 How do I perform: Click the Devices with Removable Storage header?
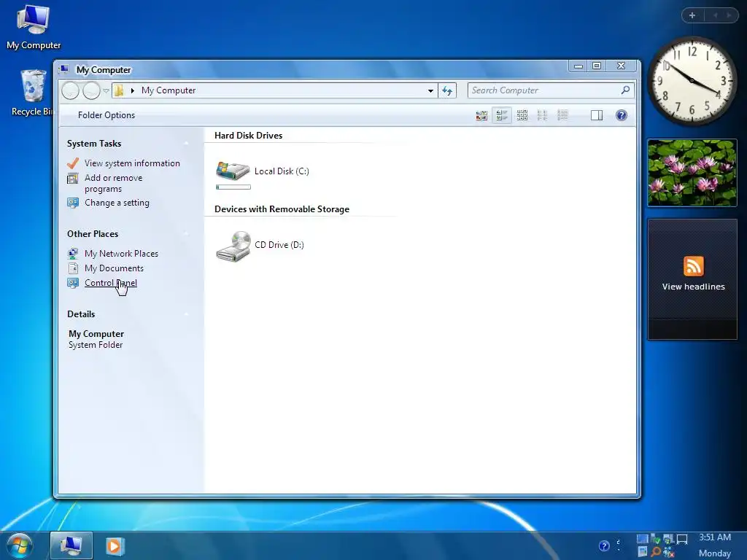click(x=282, y=209)
